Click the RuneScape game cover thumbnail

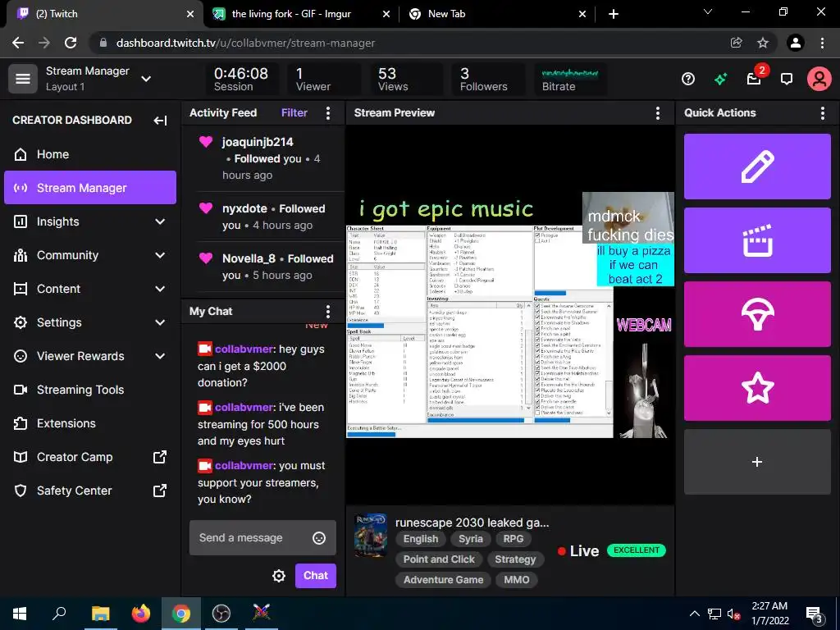tap(371, 535)
